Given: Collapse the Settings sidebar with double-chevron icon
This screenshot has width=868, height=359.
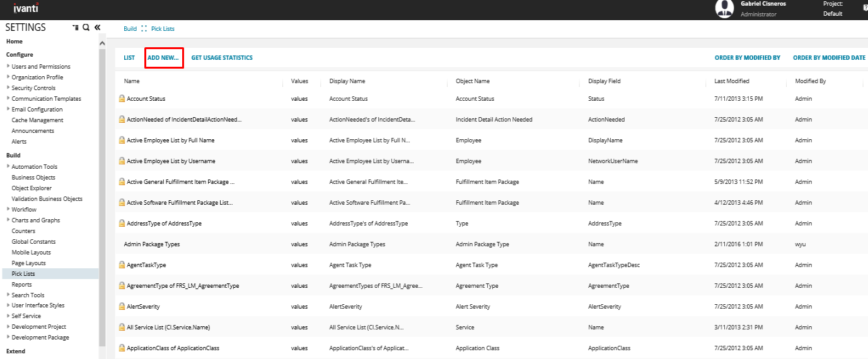Looking at the screenshot, I should (97, 28).
